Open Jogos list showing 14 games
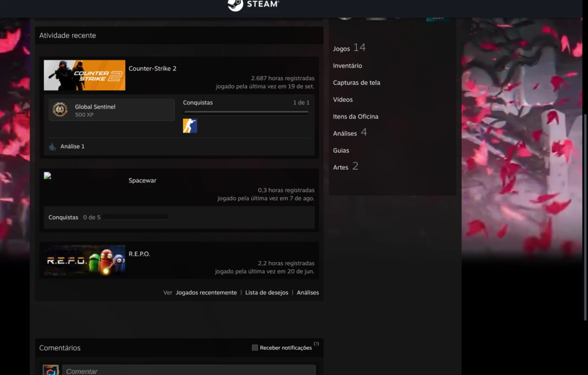 (349, 48)
